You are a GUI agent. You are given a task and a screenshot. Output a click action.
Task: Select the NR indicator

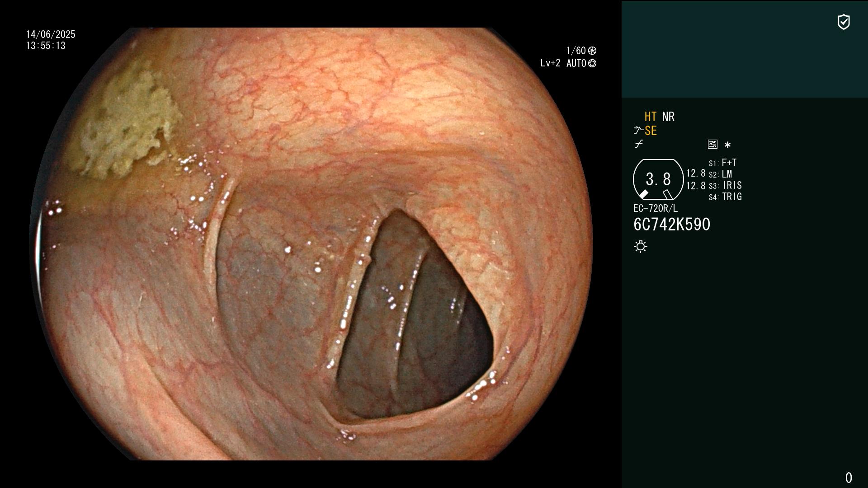[668, 117]
